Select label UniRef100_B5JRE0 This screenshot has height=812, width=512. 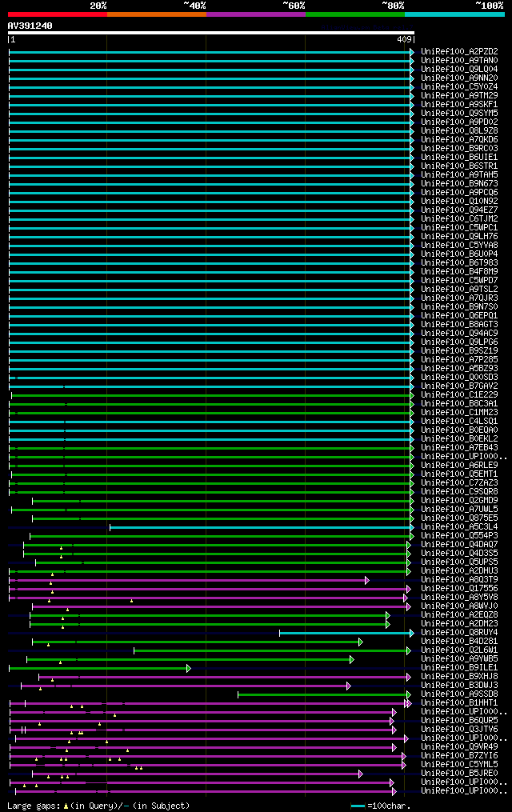click(x=459, y=774)
